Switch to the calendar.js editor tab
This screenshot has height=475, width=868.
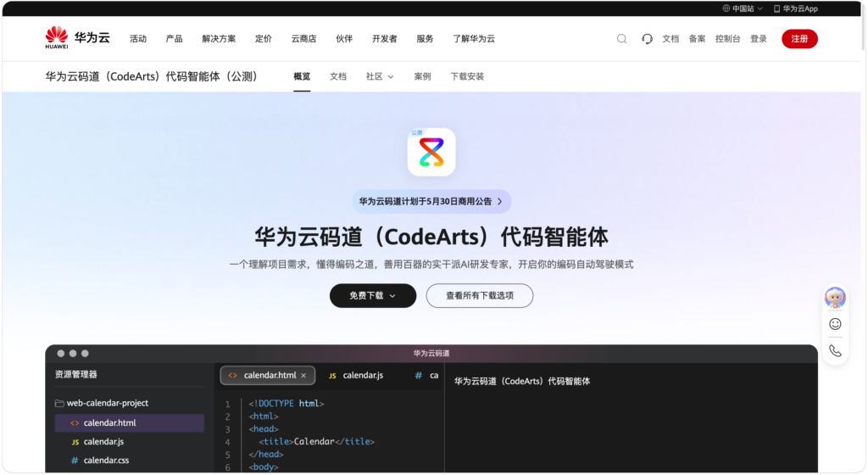tap(356, 376)
